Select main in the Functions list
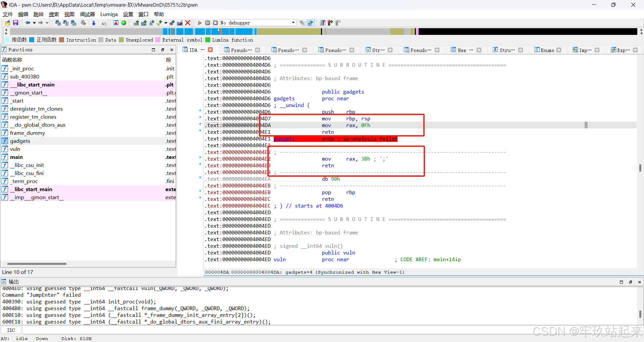Viewport: 644px width, 342px height. coord(89,157)
